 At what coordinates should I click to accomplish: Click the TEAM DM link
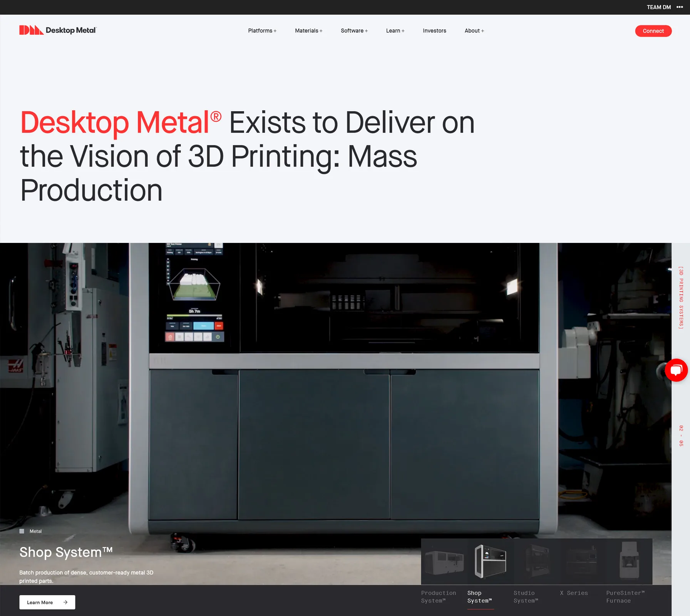click(x=658, y=7)
